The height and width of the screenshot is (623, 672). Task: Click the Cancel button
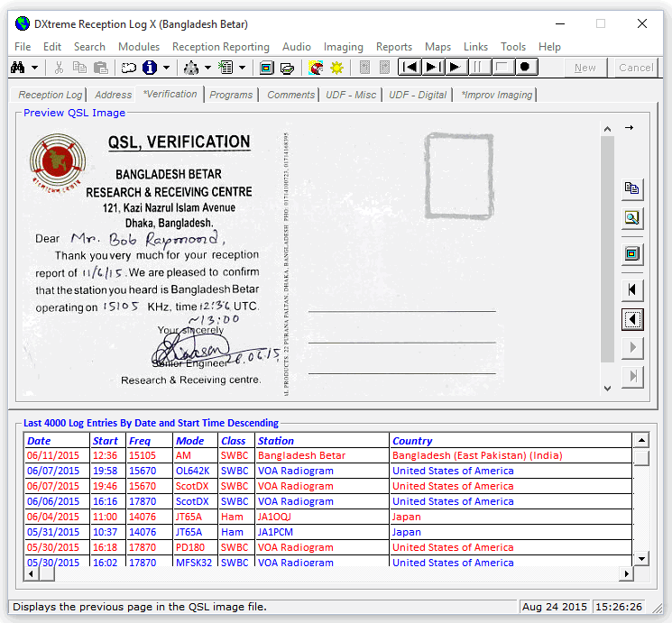(636, 68)
